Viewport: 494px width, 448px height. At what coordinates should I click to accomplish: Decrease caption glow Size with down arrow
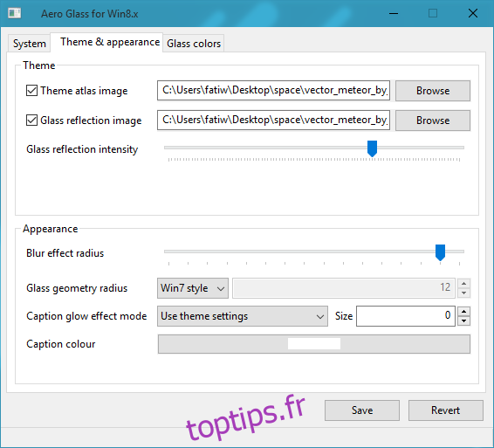pos(463,321)
